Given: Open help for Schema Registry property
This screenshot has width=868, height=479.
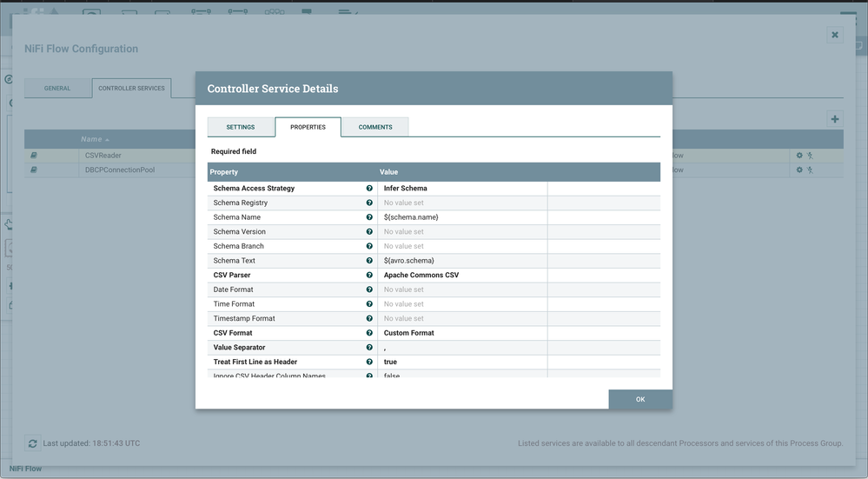Looking at the screenshot, I should pos(369,203).
